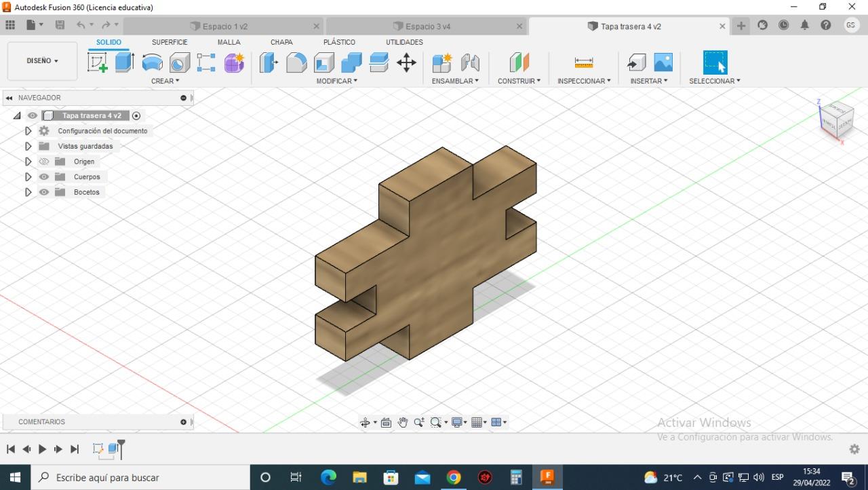Collapse the Tapa trasera 4 v2 root node
Screen dimensions: 868x490
tap(17, 116)
